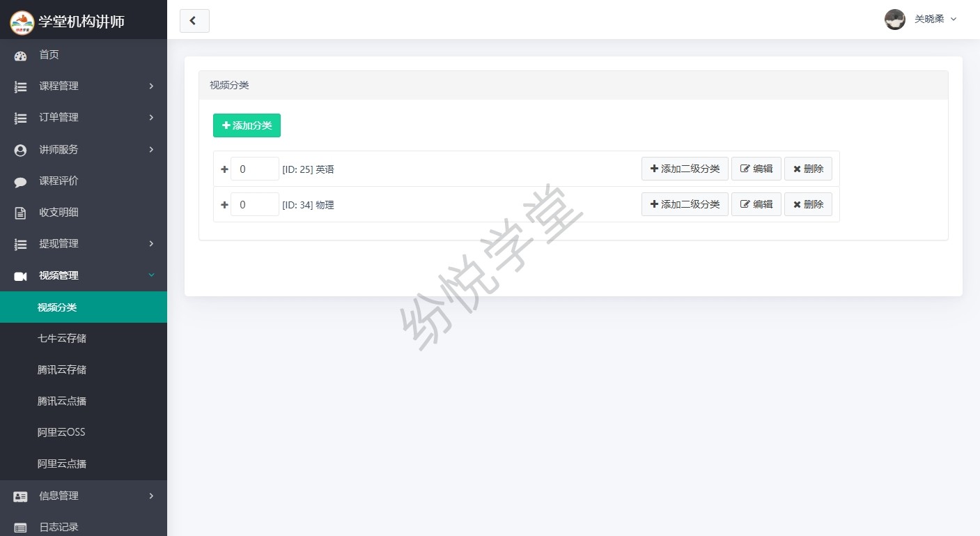This screenshot has height=536, width=980.
Task: Click the video camera icon for 视频管理
Action: pos(20,276)
